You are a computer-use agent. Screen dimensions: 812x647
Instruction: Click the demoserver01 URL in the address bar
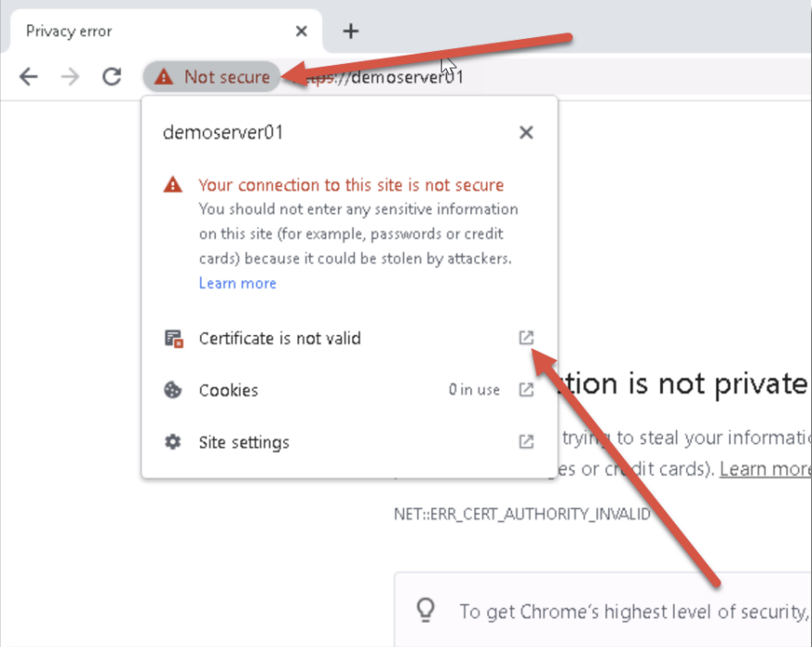pyautogui.click(x=381, y=77)
